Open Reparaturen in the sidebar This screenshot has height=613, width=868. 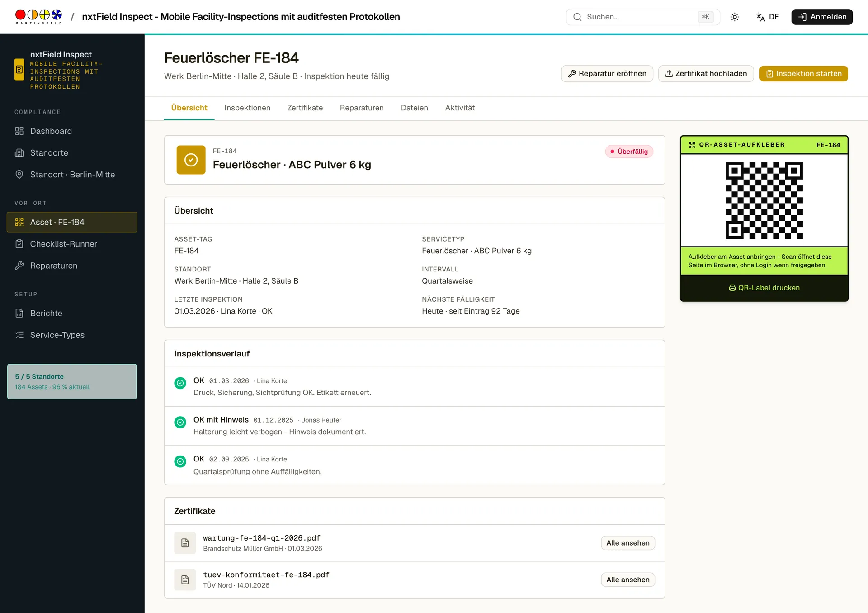tap(72, 266)
